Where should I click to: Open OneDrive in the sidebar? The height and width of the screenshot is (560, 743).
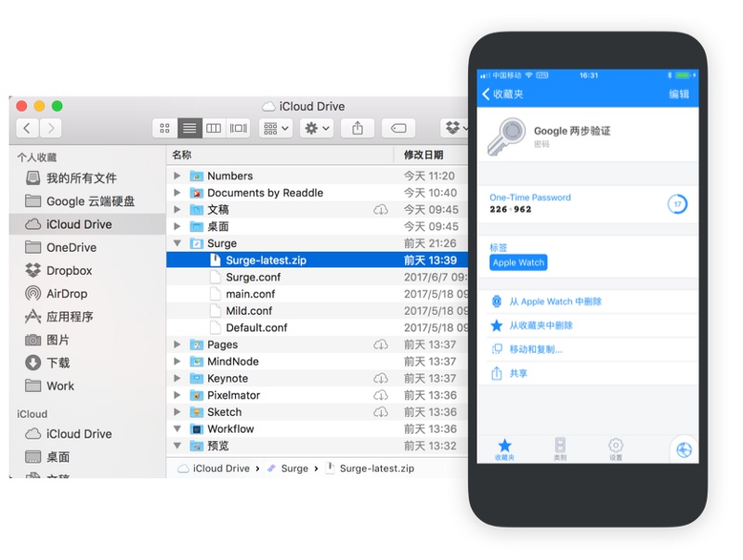pos(60,247)
